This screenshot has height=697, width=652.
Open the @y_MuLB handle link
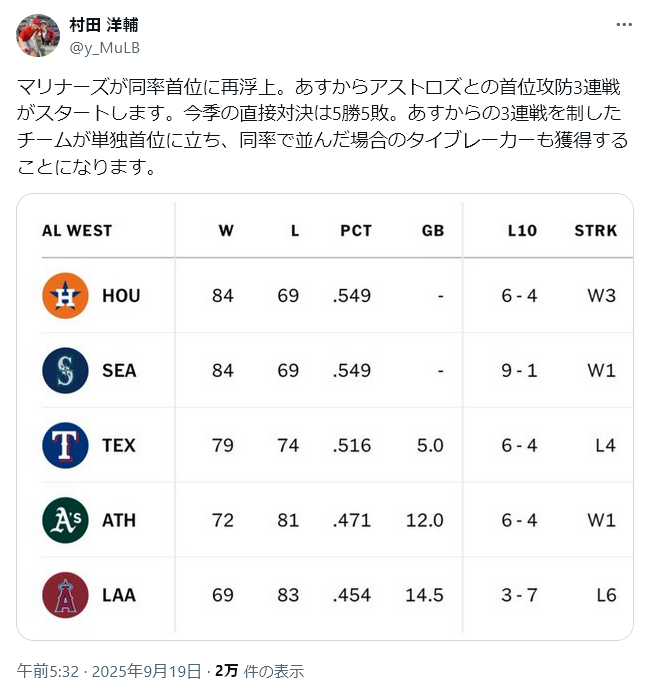[x=104, y=48]
